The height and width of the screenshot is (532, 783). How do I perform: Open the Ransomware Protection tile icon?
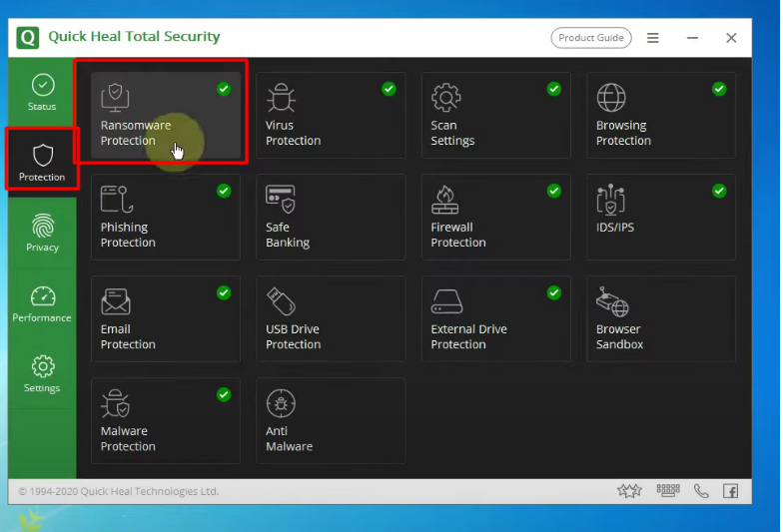click(x=116, y=98)
